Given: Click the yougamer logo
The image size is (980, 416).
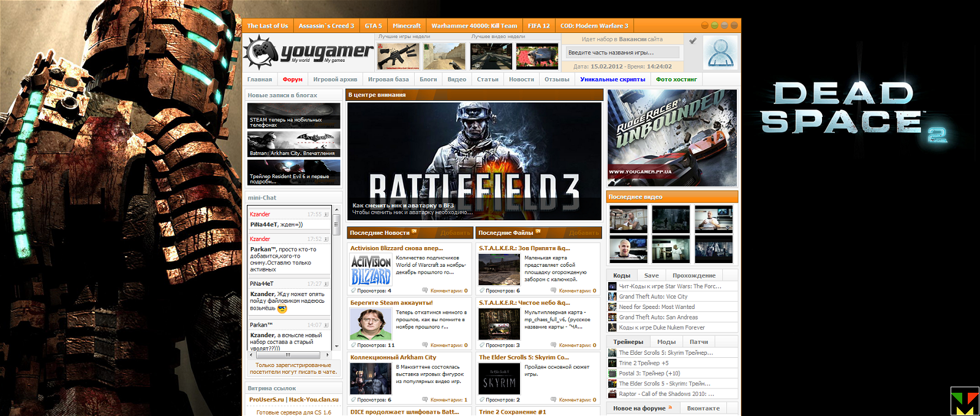Looking at the screenshot, I should 308,53.
